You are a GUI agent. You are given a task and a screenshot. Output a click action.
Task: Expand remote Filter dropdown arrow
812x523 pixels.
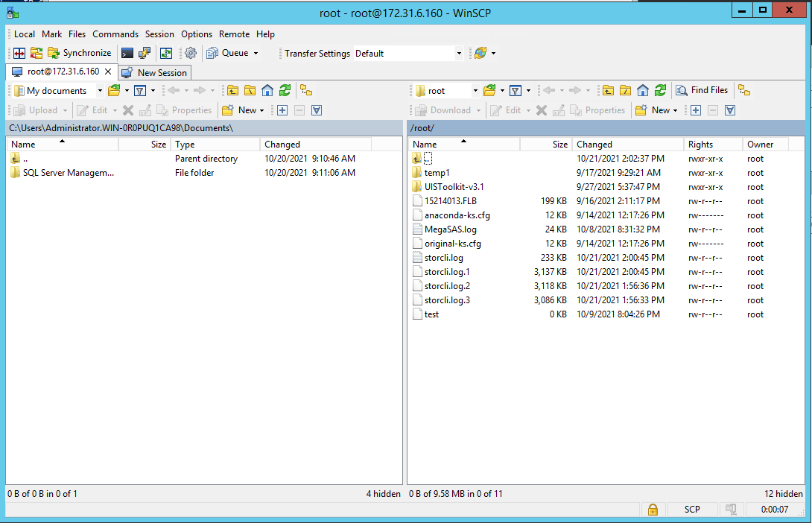click(x=528, y=91)
